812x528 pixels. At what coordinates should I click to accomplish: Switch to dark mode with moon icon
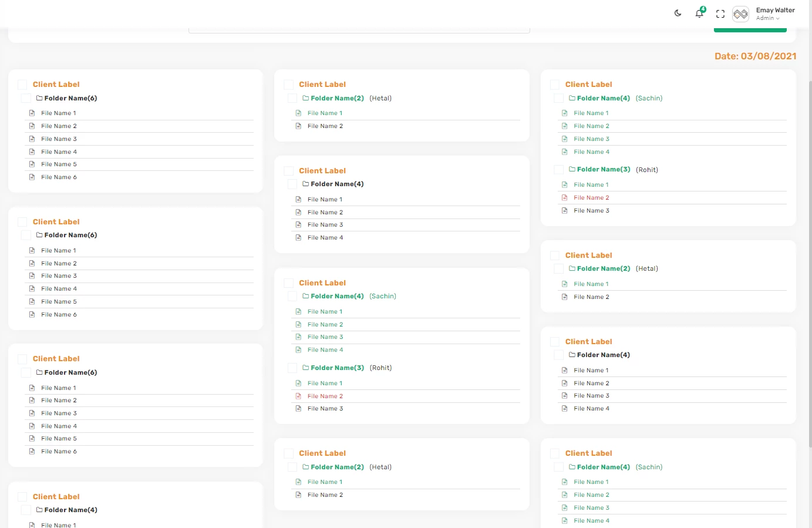678,13
